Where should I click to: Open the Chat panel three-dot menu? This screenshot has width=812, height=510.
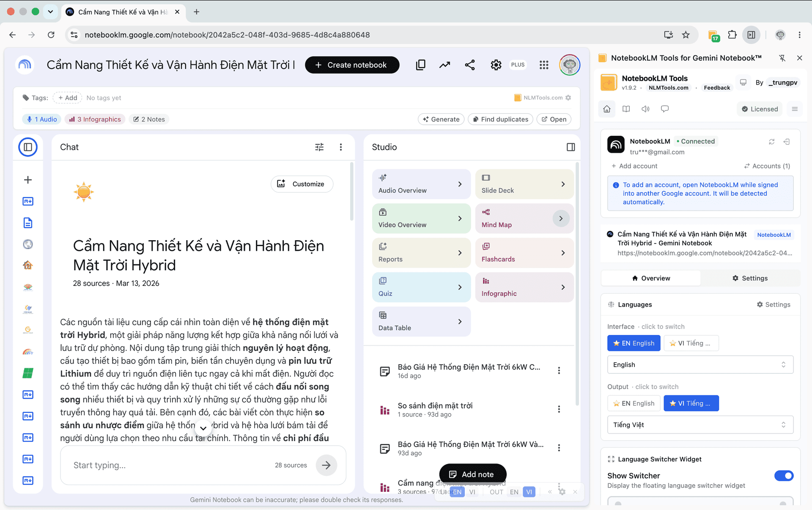pos(341,147)
